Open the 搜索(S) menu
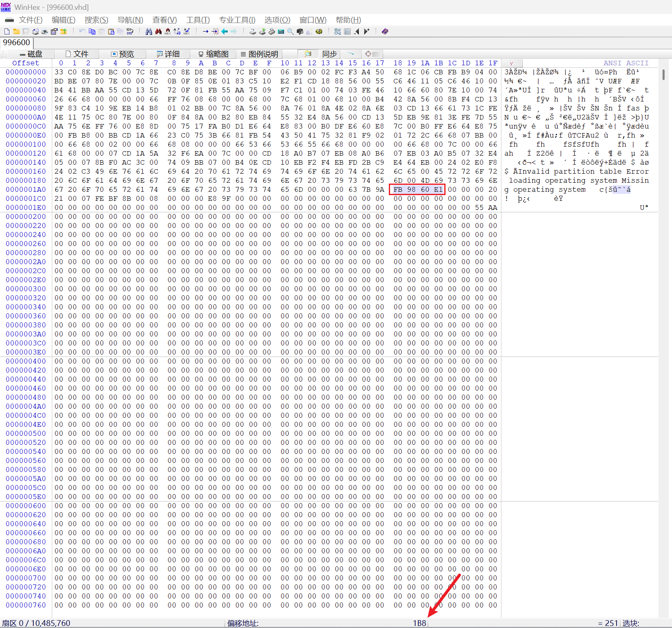Screen dimensions: 672x628 pos(96,20)
